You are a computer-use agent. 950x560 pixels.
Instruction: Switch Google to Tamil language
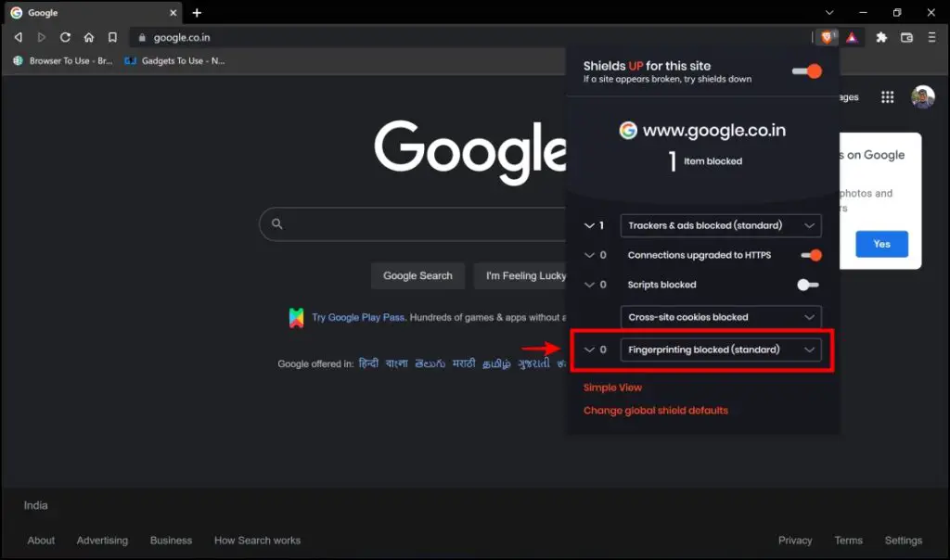click(496, 363)
